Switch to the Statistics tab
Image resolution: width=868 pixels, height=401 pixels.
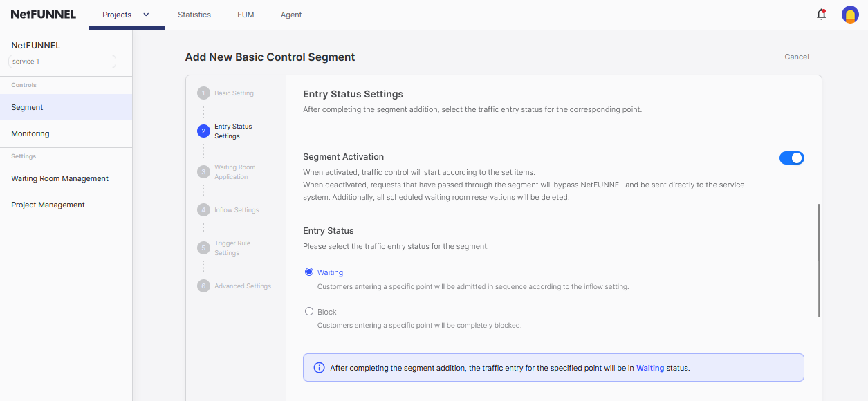tap(194, 14)
